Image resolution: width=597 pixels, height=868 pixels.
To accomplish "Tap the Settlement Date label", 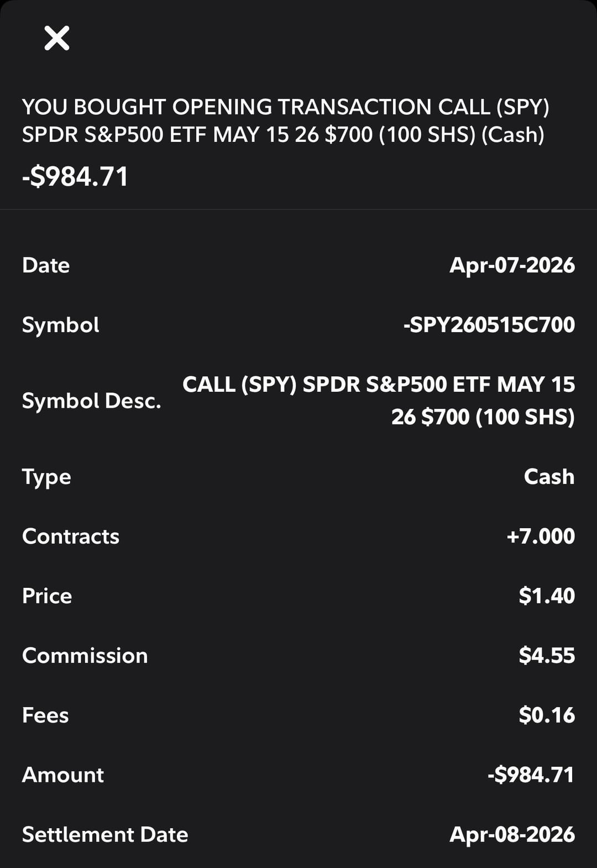I will (x=105, y=835).
